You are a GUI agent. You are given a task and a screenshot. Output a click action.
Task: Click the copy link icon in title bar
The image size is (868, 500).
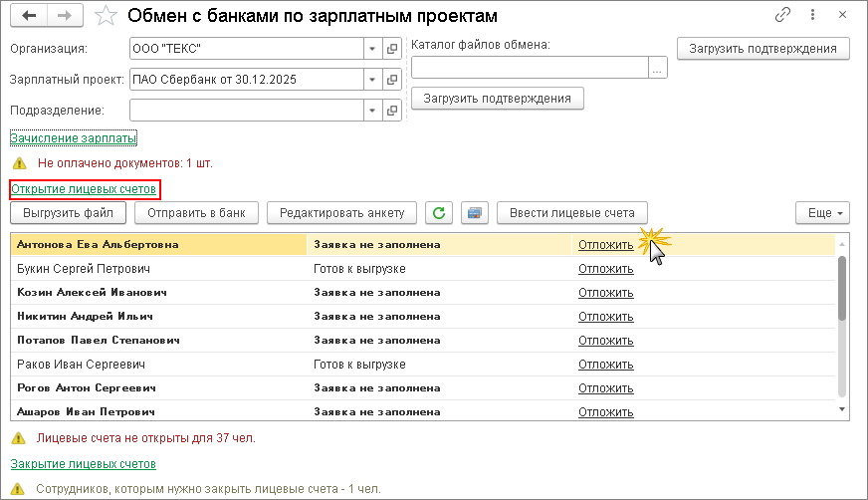coord(783,16)
